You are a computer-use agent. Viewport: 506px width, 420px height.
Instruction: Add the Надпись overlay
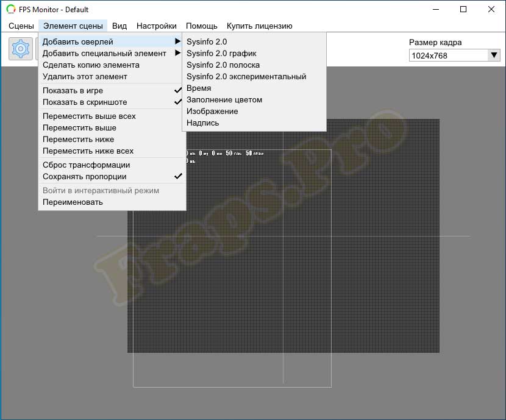coord(254,123)
